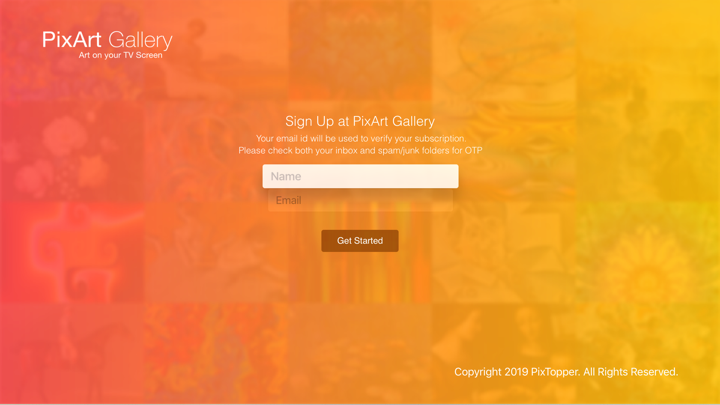The height and width of the screenshot is (405, 720).
Task: Click the word 'Gallery' in the logo
Action: (x=141, y=40)
